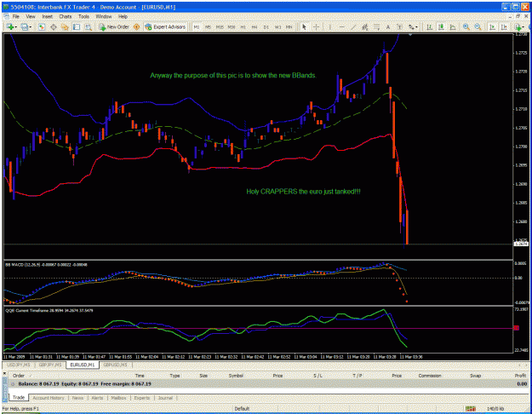Open the Help menu
This screenshot has height=414, width=532.
(x=123, y=16)
